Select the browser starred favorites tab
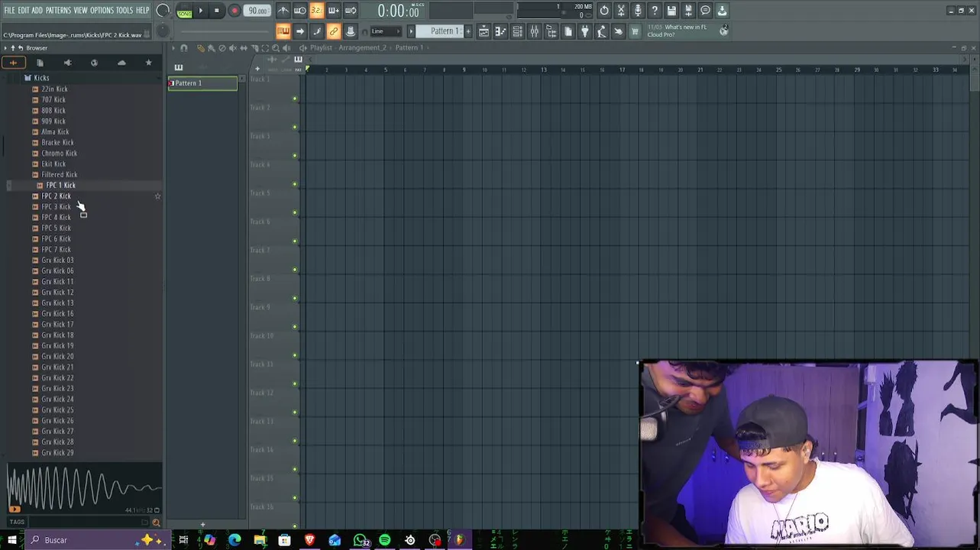This screenshot has width=980, height=550. [149, 63]
